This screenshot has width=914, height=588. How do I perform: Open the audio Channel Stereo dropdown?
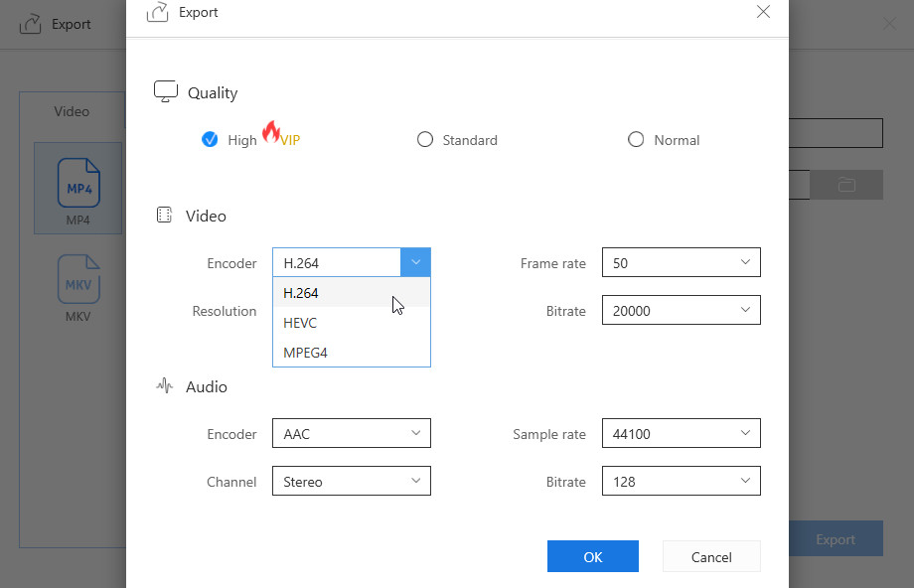(x=351, y=482)
